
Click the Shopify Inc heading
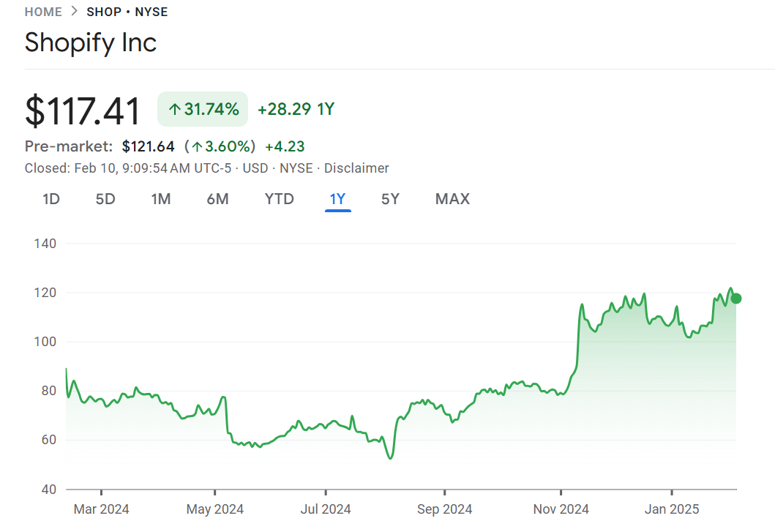(x=91, y=42)
